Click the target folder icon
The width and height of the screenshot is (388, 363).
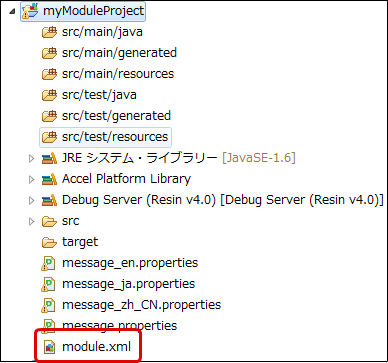point(49,242)
